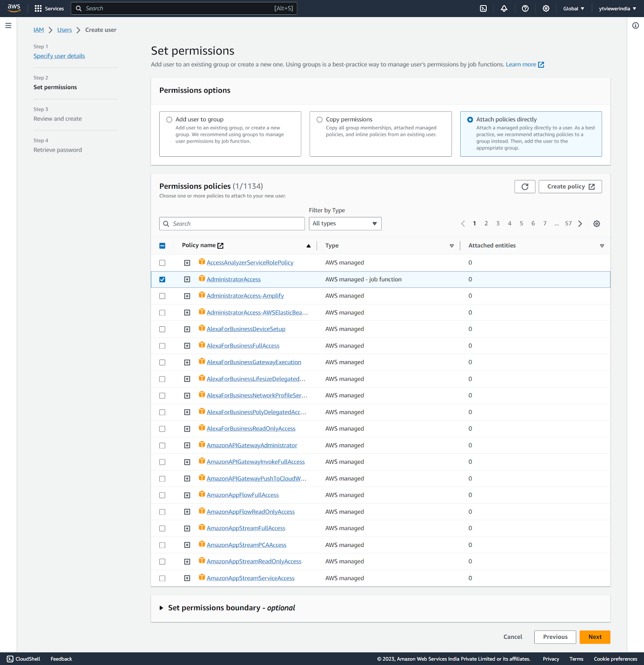
Task: Click the Next button
Action: [595, 637]
